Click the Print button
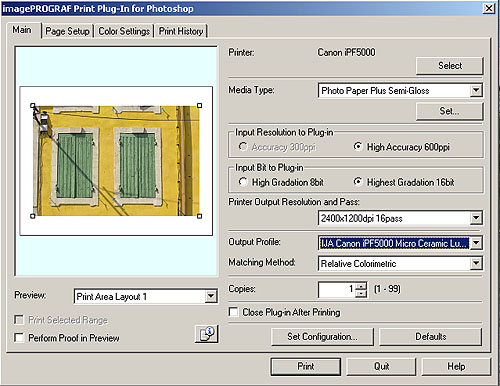500x386 pixels. (x=306, y=366)
